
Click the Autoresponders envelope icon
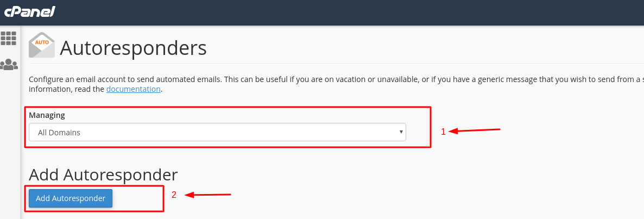[42, 46]
